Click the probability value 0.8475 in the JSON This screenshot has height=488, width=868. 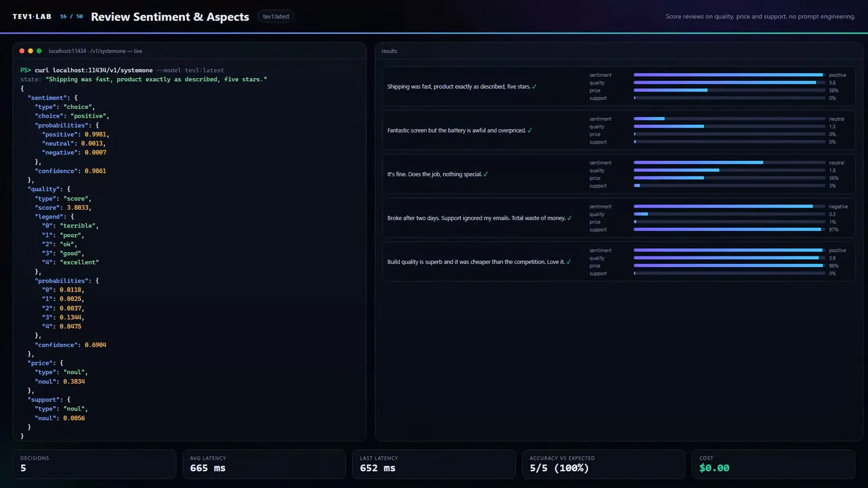pos(71,327)
